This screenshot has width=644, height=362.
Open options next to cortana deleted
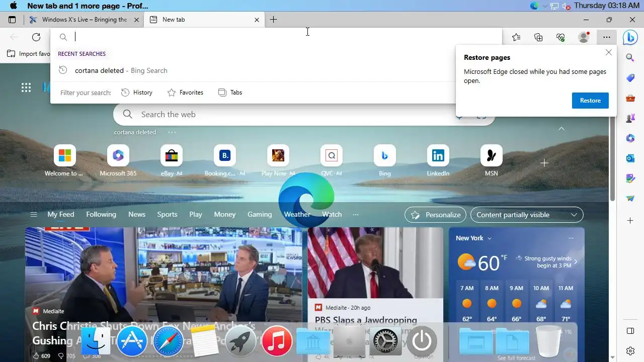click(172, 132)
